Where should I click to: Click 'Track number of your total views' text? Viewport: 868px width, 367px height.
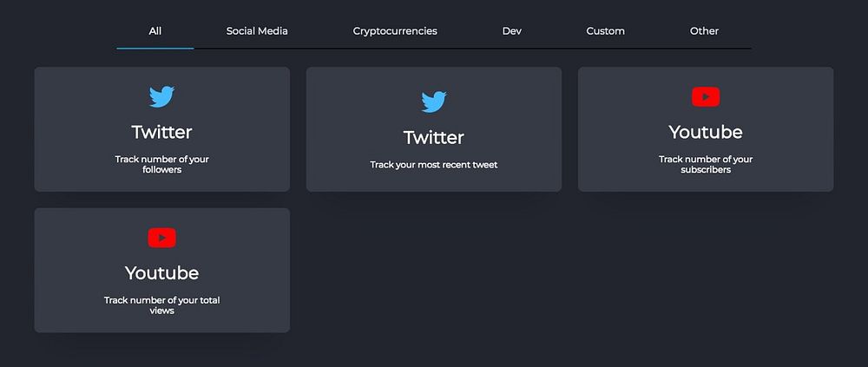pos(161,305)
